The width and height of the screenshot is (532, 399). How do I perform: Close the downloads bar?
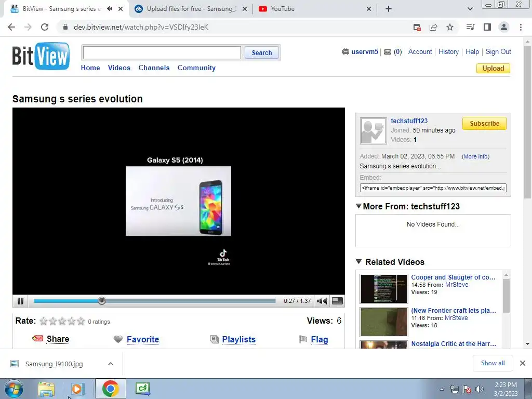tap(523, 363)
